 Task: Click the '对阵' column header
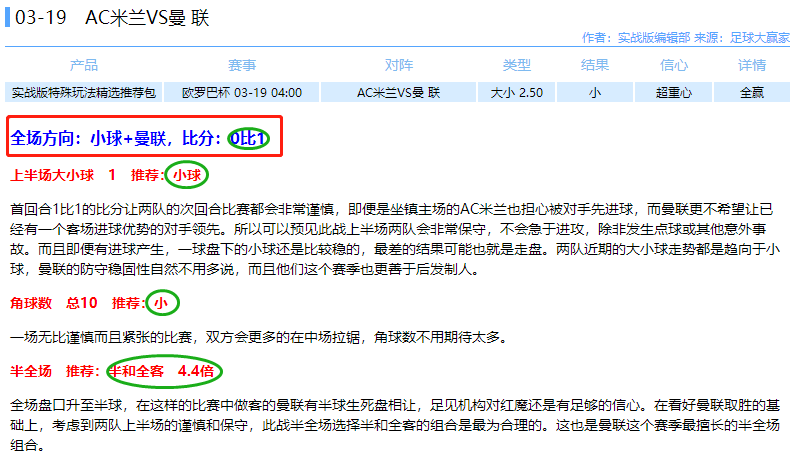coord(398,65)
